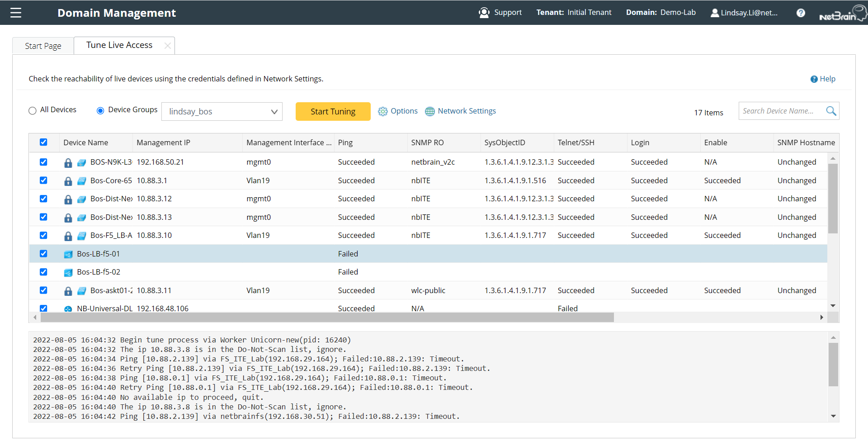Click the NetBrain logo
Viewport: 868px width, 446px height.
point(842,13)
